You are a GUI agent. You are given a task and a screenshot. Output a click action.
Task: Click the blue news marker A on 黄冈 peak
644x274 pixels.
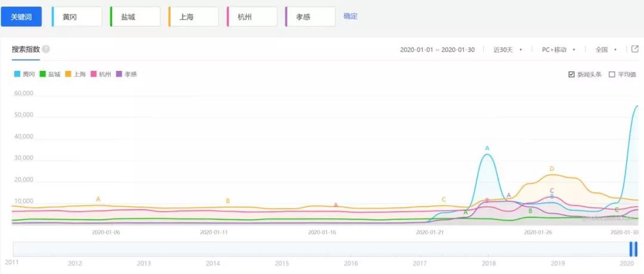point(487,148)
